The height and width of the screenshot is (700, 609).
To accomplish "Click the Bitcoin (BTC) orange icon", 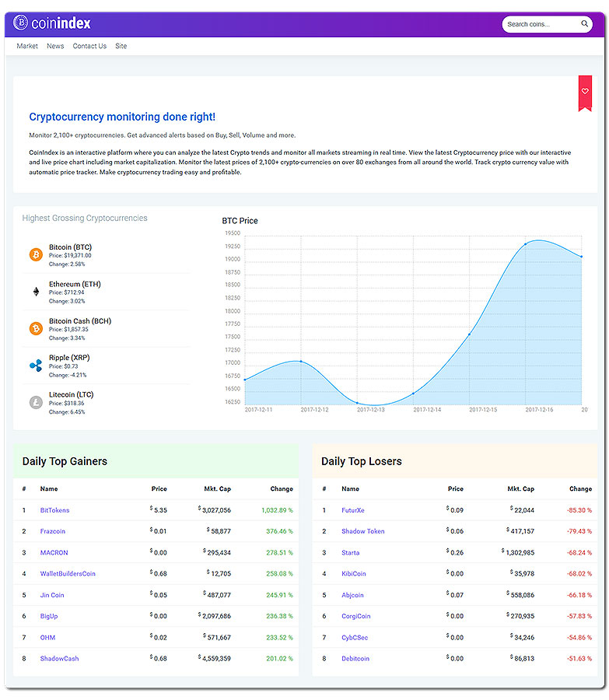I will click(36, 254).
